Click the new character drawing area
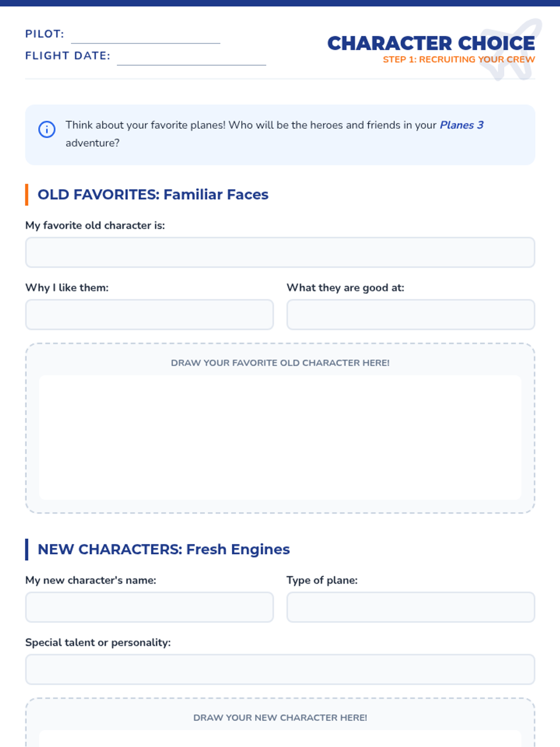Viewport: 560px width, 747px height. [x=280, y=739]
